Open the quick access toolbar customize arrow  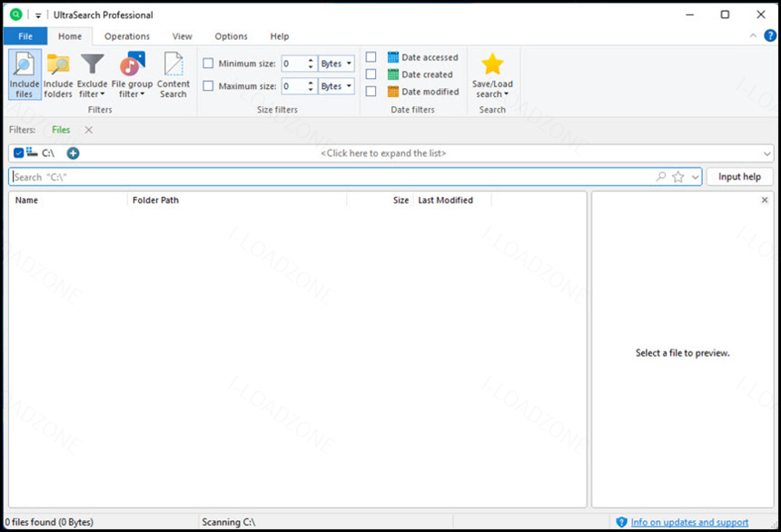[x=38, y=15]
